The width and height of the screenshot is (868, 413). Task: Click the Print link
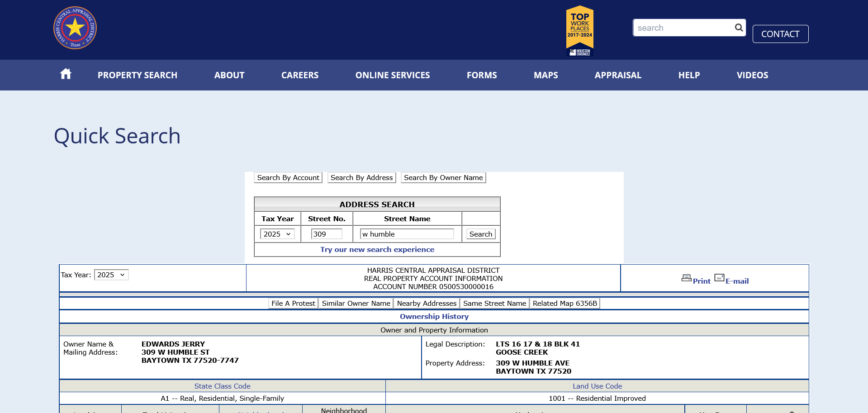[702, 281]
